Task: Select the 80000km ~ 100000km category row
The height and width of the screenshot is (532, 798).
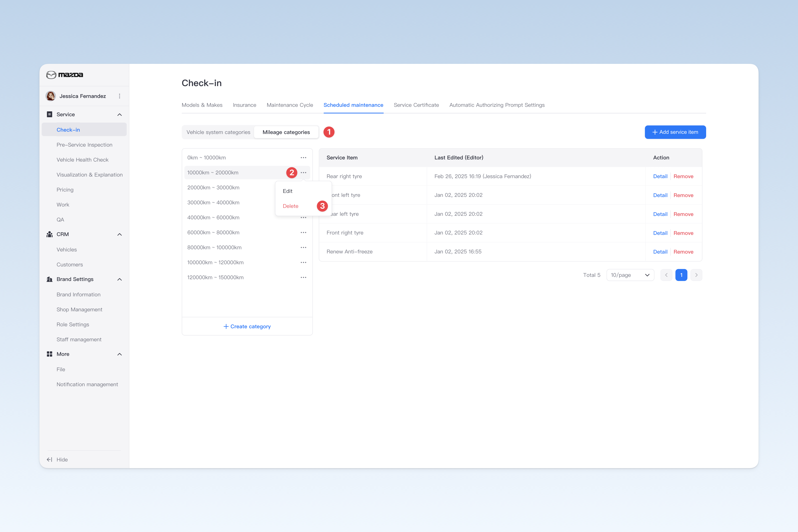Action: click(x=247, y=247)
